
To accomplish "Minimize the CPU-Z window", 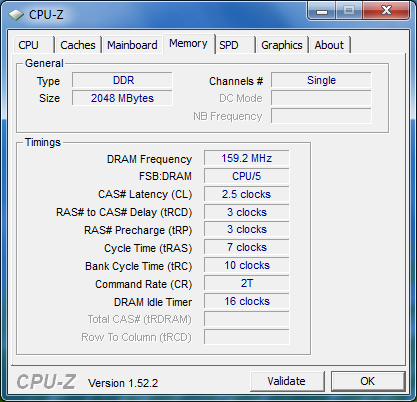I will click(x=321, y=11).
